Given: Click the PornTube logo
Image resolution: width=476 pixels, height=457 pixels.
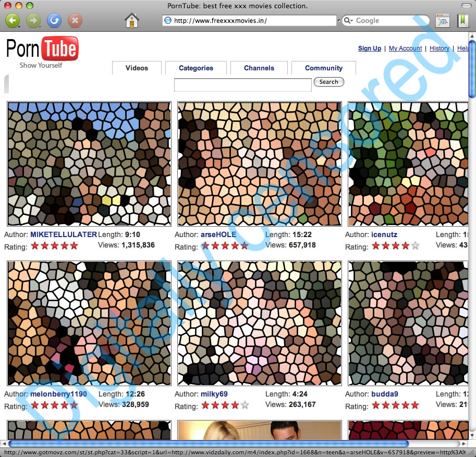Looking at the screenshot, I should 43,48.
